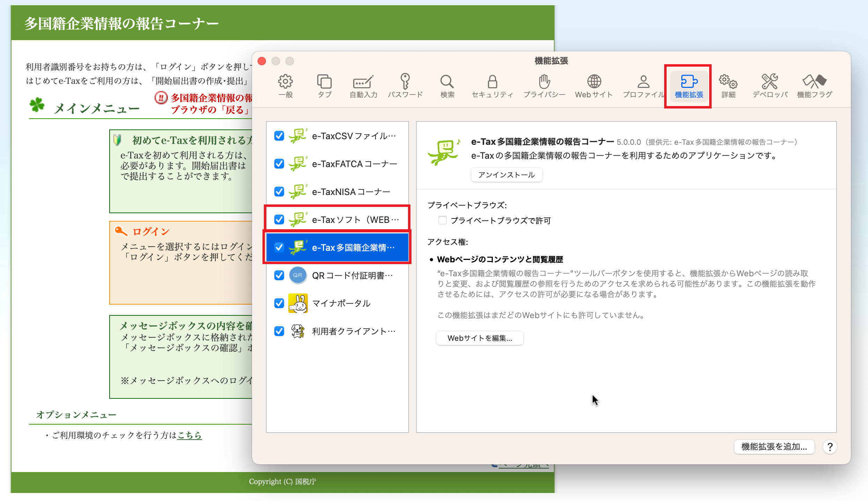Close the 機能拡張 settings window
Image resolution: width=868 pixels, height=501 pixels.
pyautogui.click(x=262, y=61)
